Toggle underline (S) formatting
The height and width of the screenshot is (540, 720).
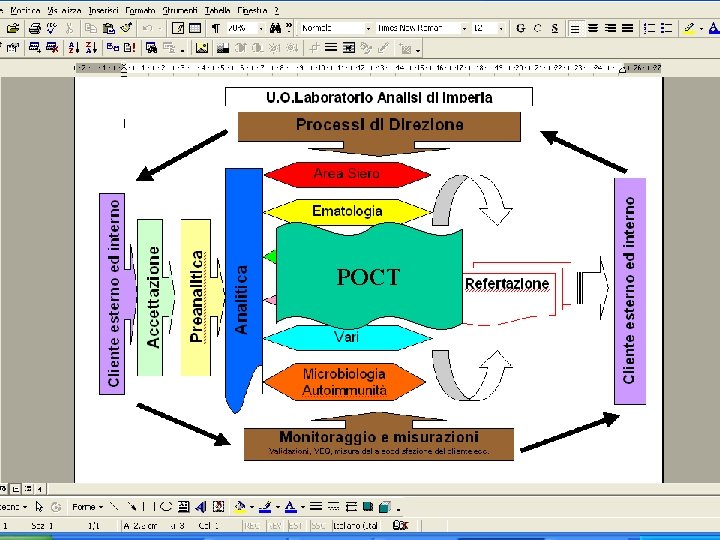pos(555,28)
